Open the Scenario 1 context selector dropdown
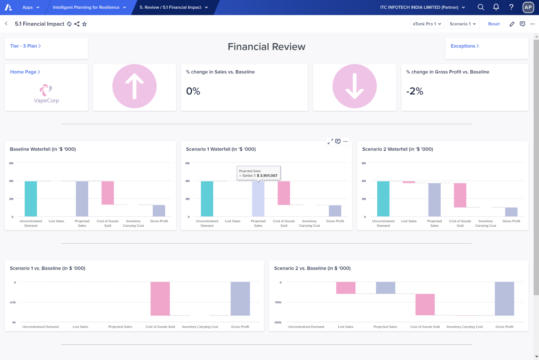The width and height of the screenshot is (539, 360). [463, 24]
